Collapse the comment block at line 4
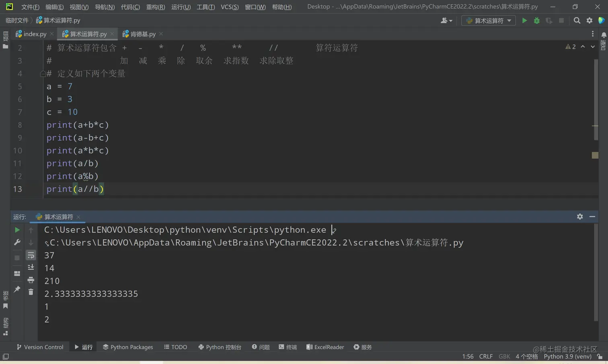This screenshot has width=608, height=364. click(x=43, y=74)
